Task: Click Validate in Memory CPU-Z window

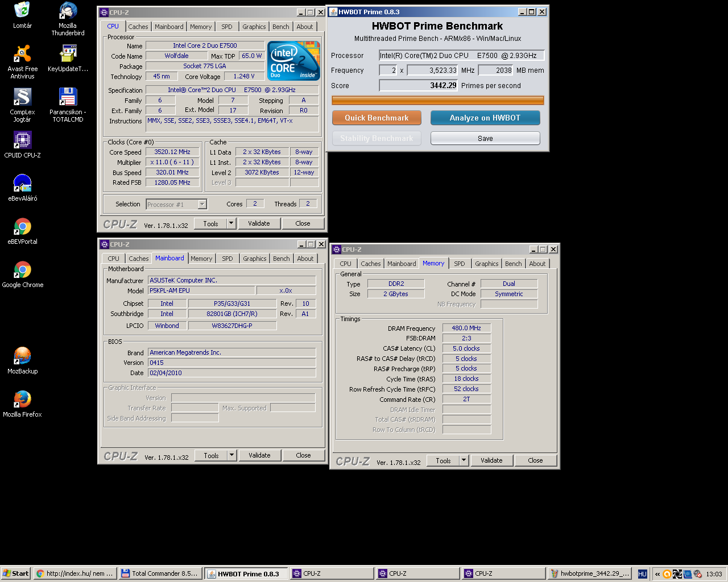Action: 491,460
